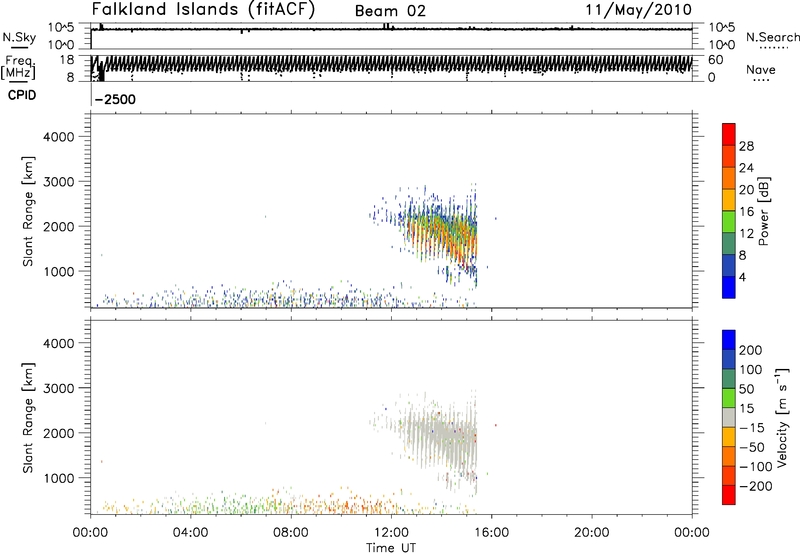
Task: Click the '3000' tick of the velocity panel
Action: pyautogui.click(x=59, y=389)
